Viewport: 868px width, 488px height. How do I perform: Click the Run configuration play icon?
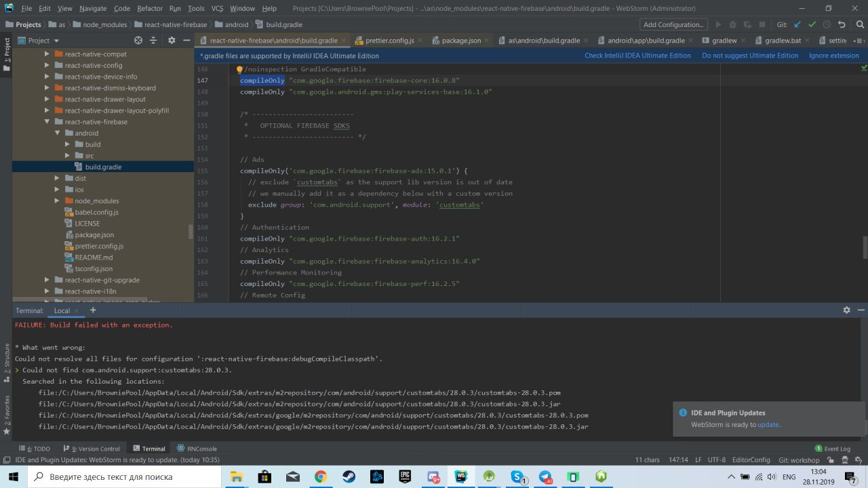(x=719, y=24)
